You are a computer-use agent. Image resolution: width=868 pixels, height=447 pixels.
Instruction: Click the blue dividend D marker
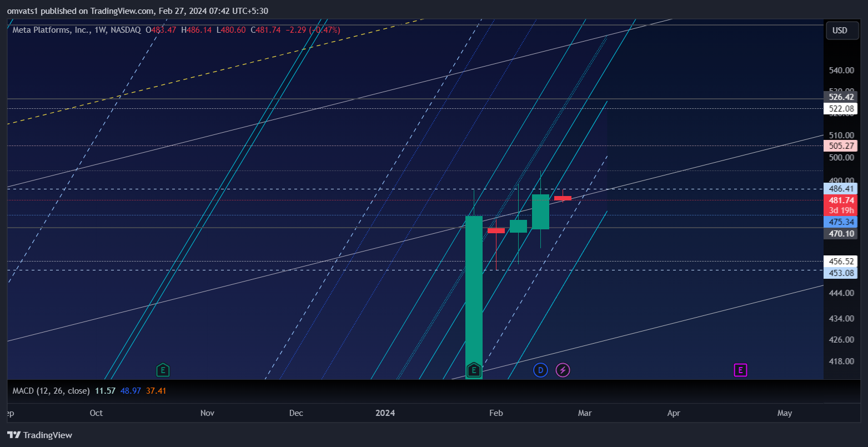pos(540,370)
